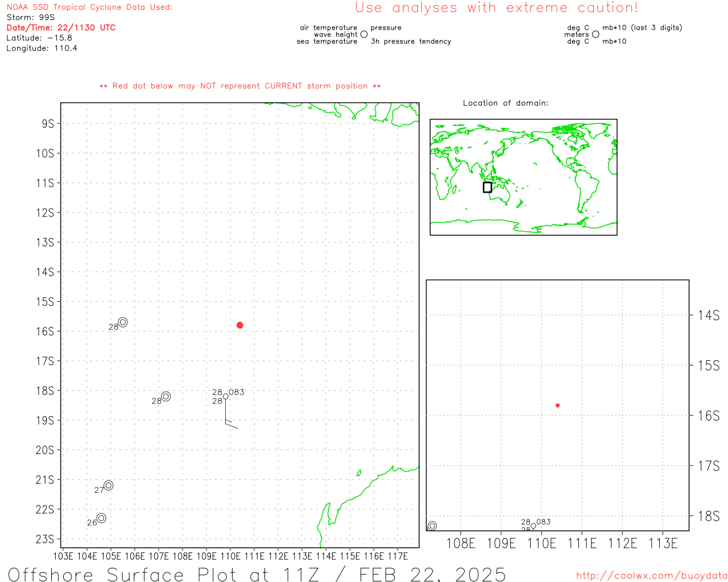Click the 3h pressure tendency legend label
This screenshot has height=582, width=728.
coord(411,41)
